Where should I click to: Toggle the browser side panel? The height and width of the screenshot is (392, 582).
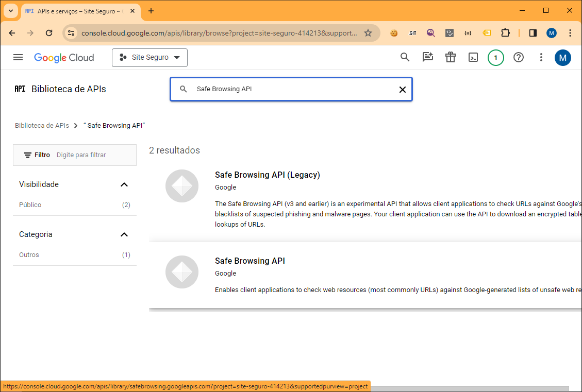[x=533, y=33]
